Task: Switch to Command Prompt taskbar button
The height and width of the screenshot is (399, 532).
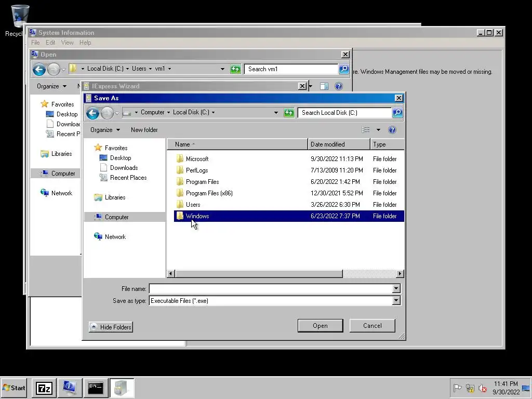Action: [x=96, y=388]
